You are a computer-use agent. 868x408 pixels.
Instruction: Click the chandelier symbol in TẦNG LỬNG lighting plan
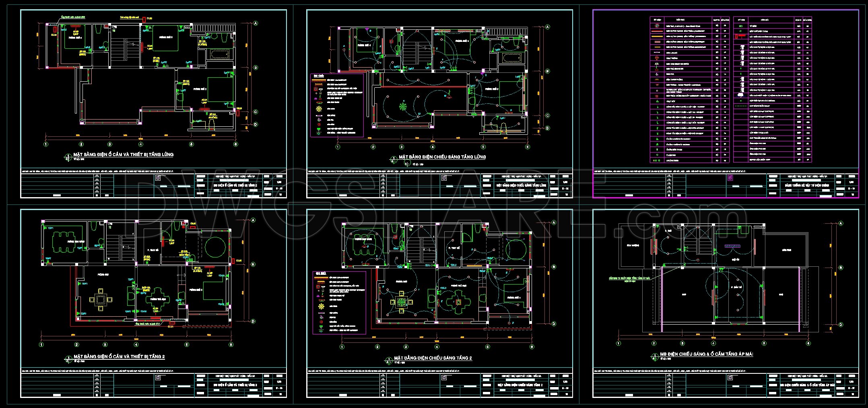coord(403,106)
